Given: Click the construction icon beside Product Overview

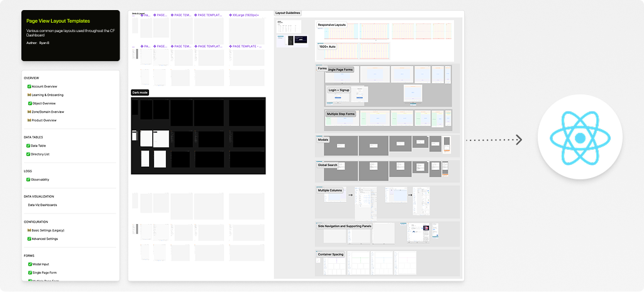Looking at the screenshot, I should [x=29, y=120].
